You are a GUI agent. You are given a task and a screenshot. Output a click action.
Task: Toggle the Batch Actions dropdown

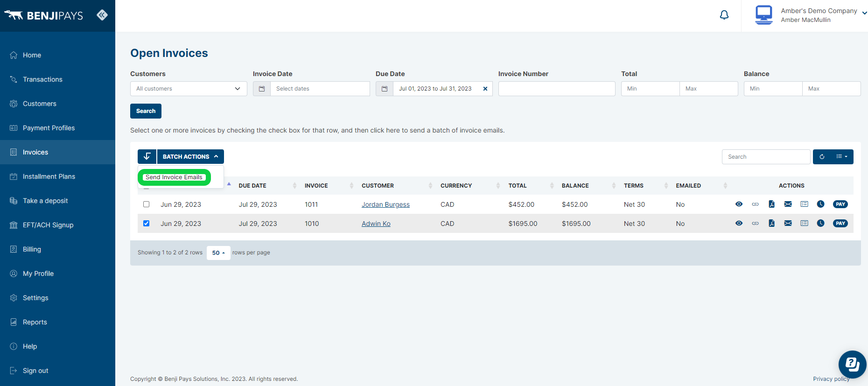190,156
